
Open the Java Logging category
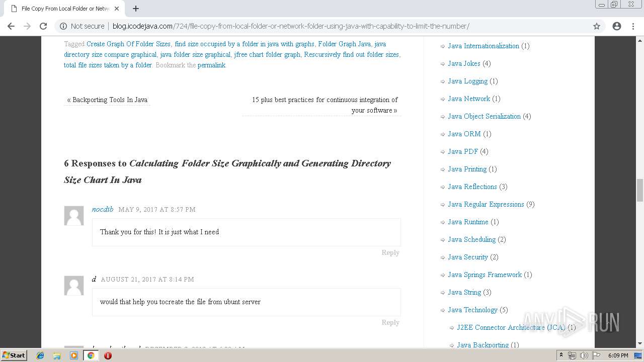pos(467,81)
